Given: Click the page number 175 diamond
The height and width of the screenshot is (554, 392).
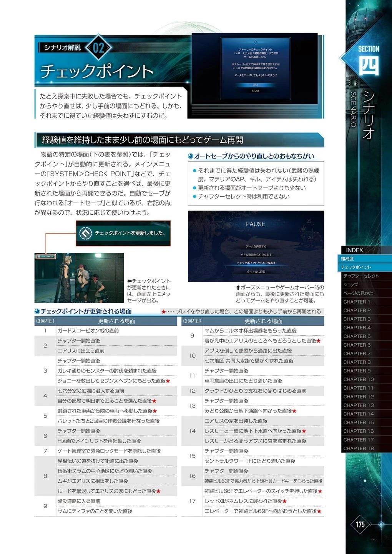Looking at the screenshot, I should click(360, 524).
